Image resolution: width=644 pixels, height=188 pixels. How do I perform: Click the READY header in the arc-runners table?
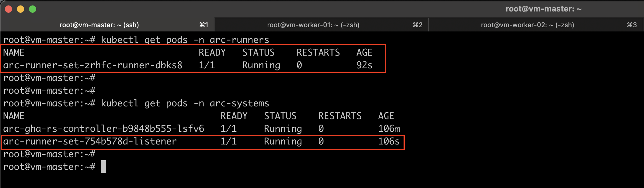click(x=212, y=53)
